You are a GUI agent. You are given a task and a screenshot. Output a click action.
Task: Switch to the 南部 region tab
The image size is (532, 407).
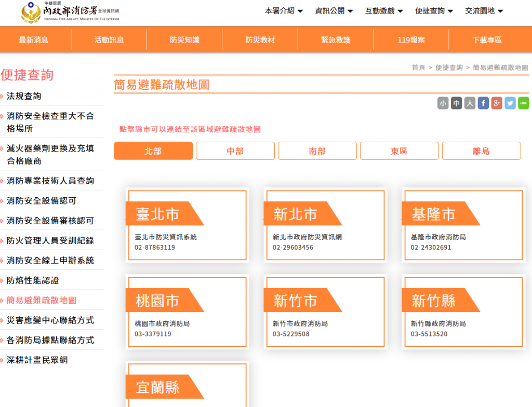(317, 151)
